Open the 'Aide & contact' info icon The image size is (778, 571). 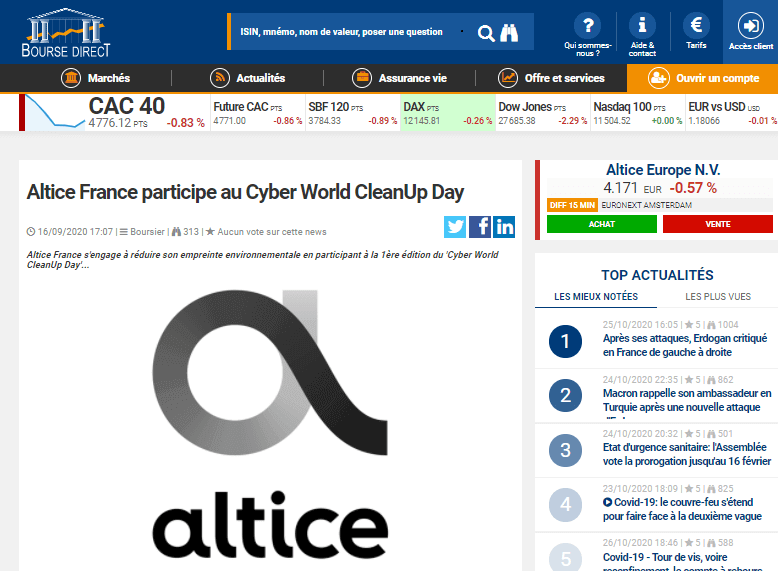(642, 25)
